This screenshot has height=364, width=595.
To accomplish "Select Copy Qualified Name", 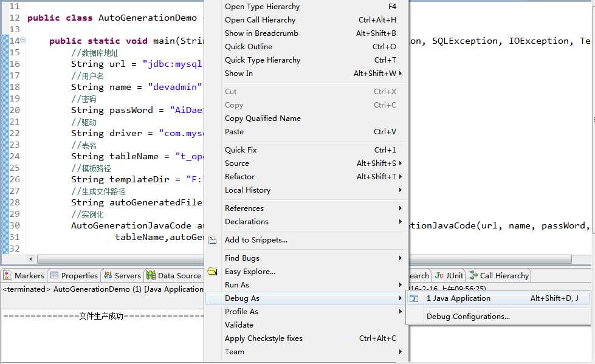I will 306,118.
